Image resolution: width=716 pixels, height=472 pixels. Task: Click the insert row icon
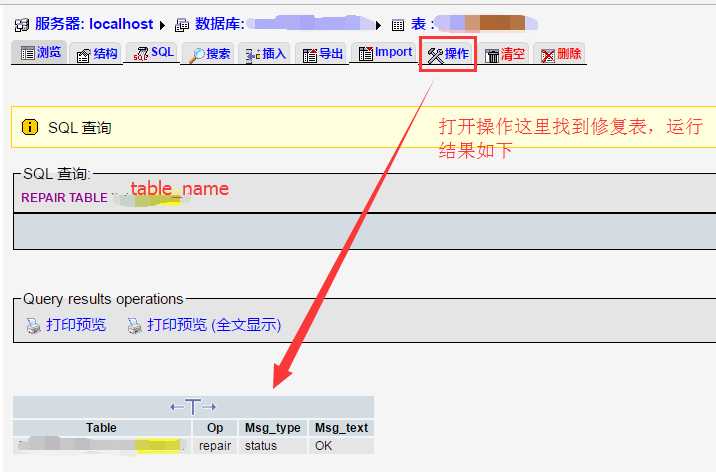[253, 56]
